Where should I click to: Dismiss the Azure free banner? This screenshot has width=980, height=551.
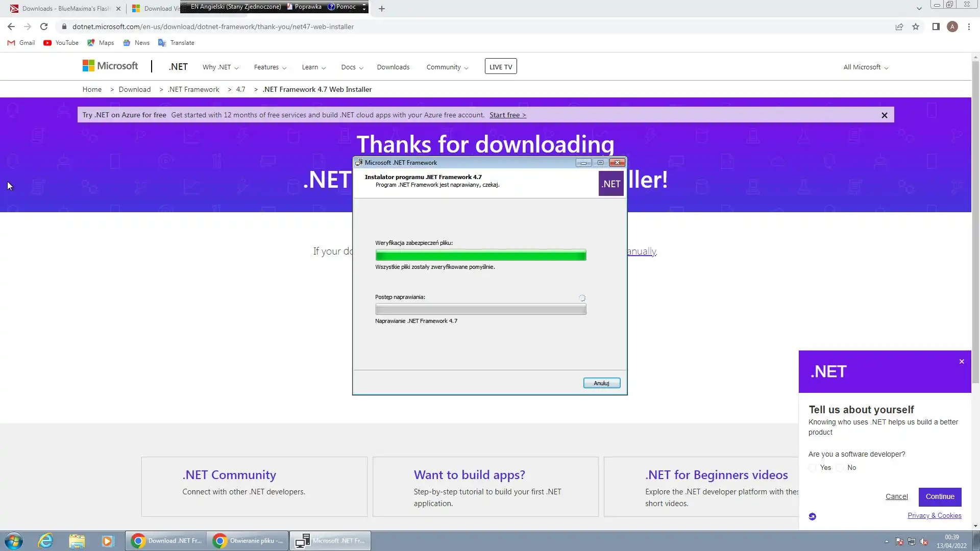pos(885,115)
